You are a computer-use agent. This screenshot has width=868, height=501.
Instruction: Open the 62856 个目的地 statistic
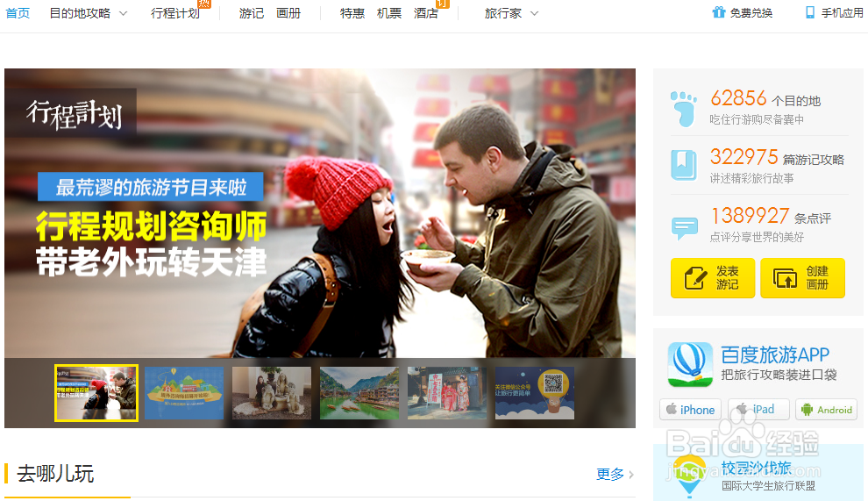(765, 98)
